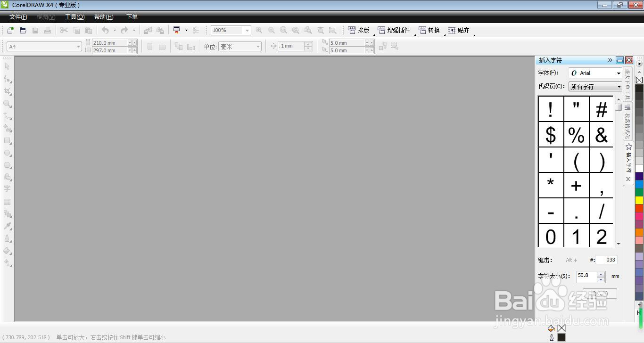Click the Save diskette icon
The width and height of the screenshot is (644, 343).
(x=35, y=30)
